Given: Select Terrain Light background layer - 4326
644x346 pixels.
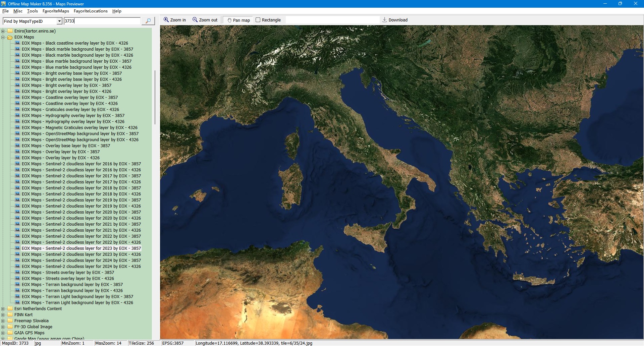Looking at the screenshot, I should coord(77,303).
